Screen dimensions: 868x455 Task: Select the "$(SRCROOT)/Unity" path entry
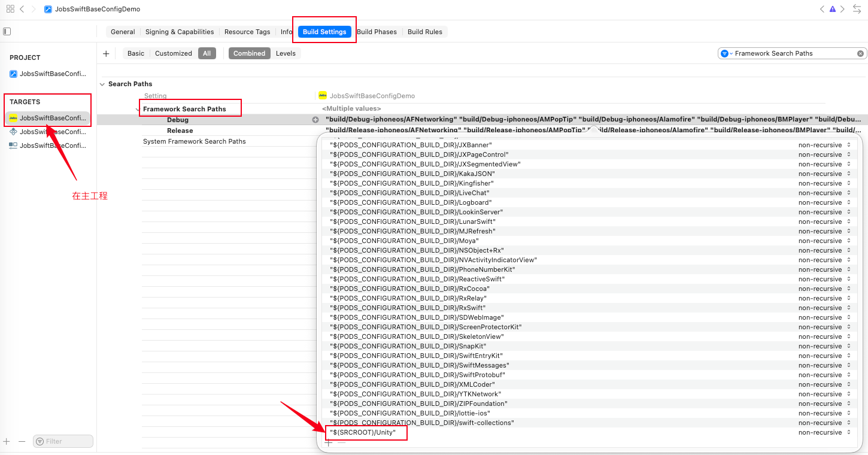pyautogui.click(x=363, y=432)
